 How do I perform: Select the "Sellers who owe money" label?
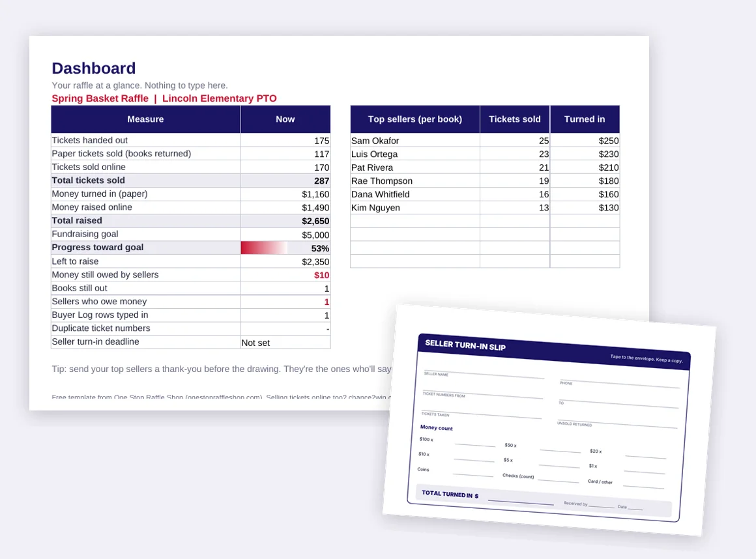tap(99, 302)
